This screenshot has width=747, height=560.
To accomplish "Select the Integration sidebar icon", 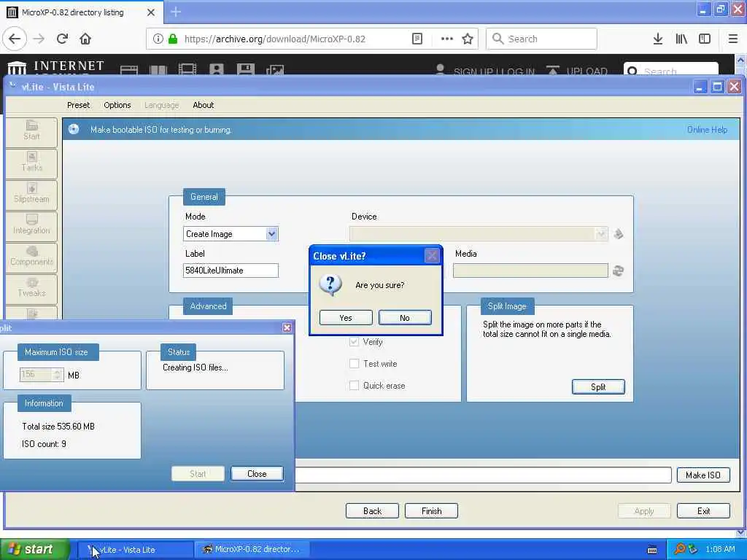I will (x=31, y=226).
